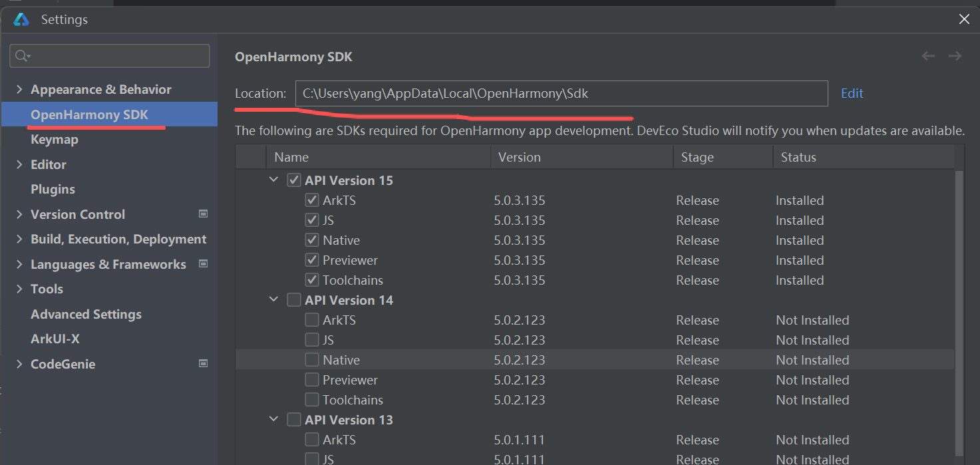Expand Appearance & Behavior chevron
This screenshot has height=465, width=980.
[19, 89]
